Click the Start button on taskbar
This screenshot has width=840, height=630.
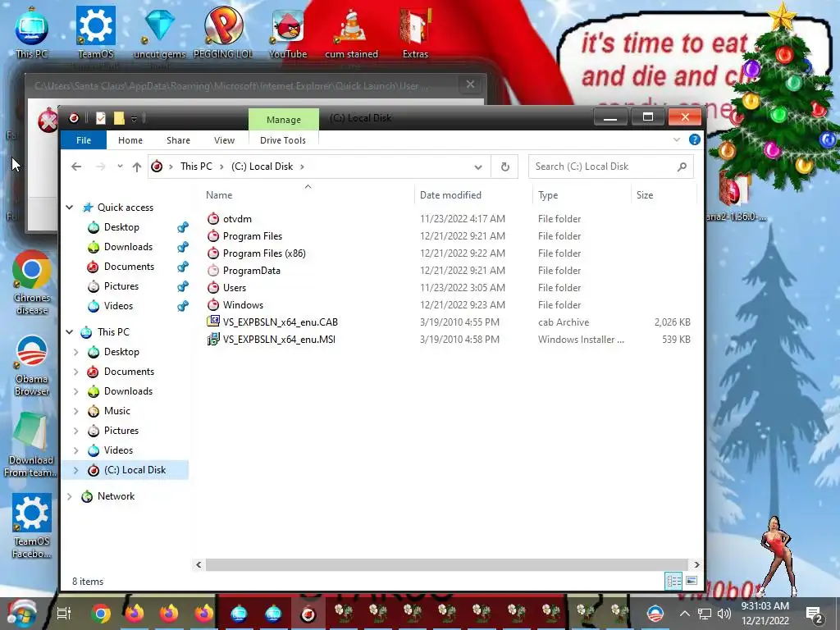click(x=21, y=614)
